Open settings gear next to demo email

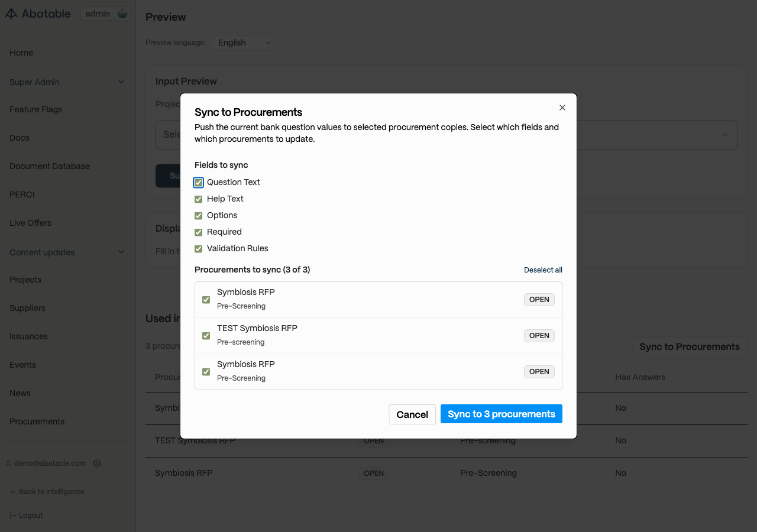point(97,463)
